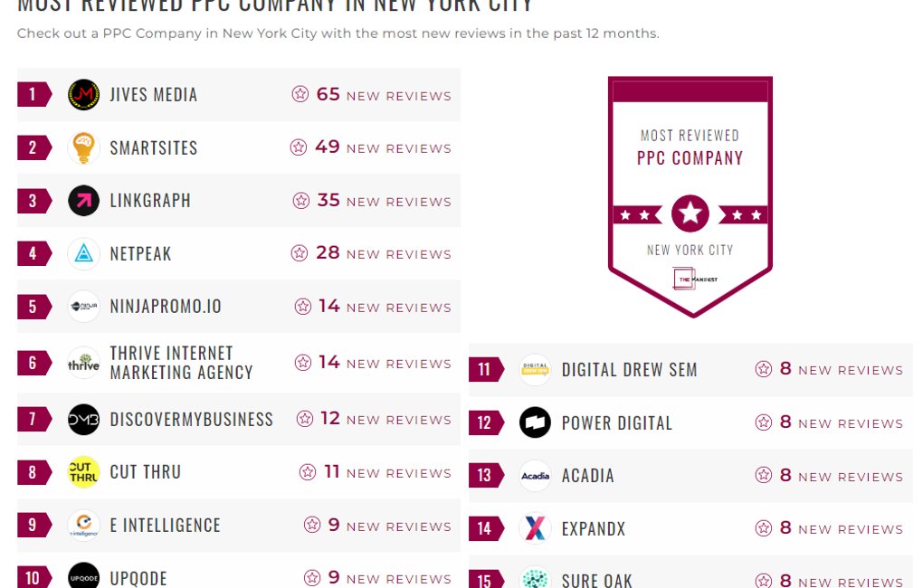Click the Most Reviewed PPC Company badge
Screen dimensions: 923x588
(x=690, y=196)
